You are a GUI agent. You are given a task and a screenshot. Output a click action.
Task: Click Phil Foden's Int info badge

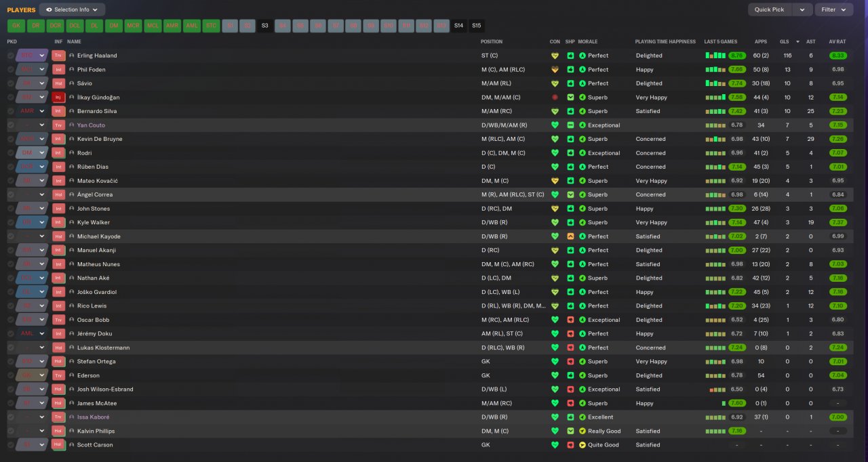pos(58,70)
